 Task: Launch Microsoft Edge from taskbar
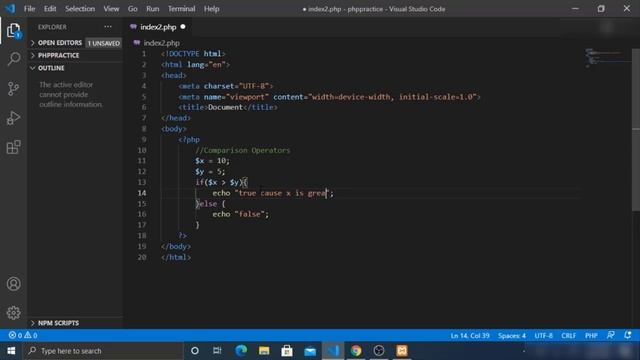241,351
